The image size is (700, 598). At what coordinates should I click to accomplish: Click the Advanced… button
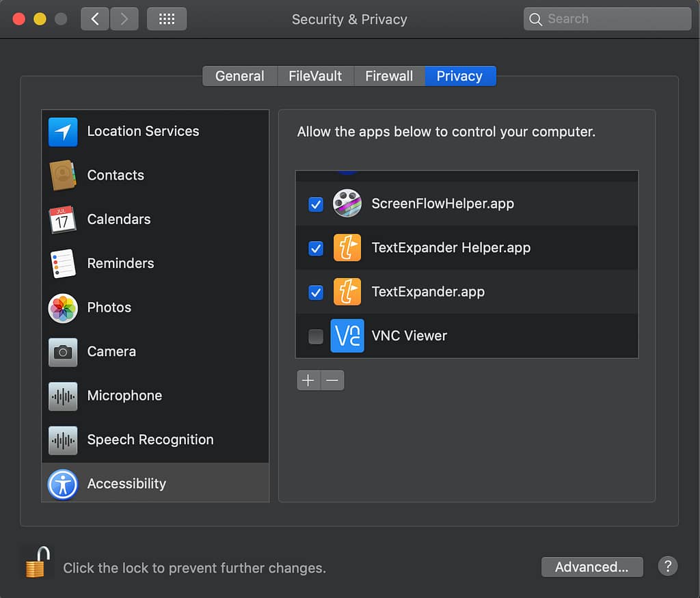click(591, 567)
